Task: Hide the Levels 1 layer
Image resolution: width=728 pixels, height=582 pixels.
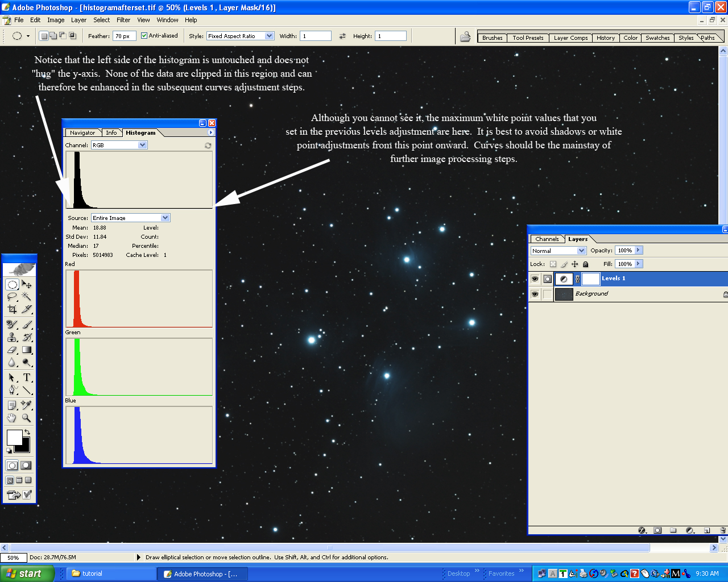Action: click(535, 278)
